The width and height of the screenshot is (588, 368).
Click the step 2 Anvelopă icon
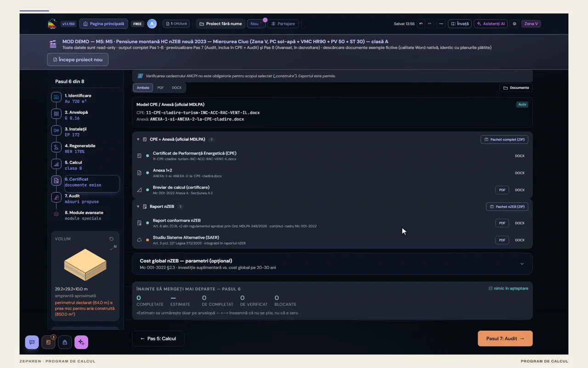tap(56, 114)
